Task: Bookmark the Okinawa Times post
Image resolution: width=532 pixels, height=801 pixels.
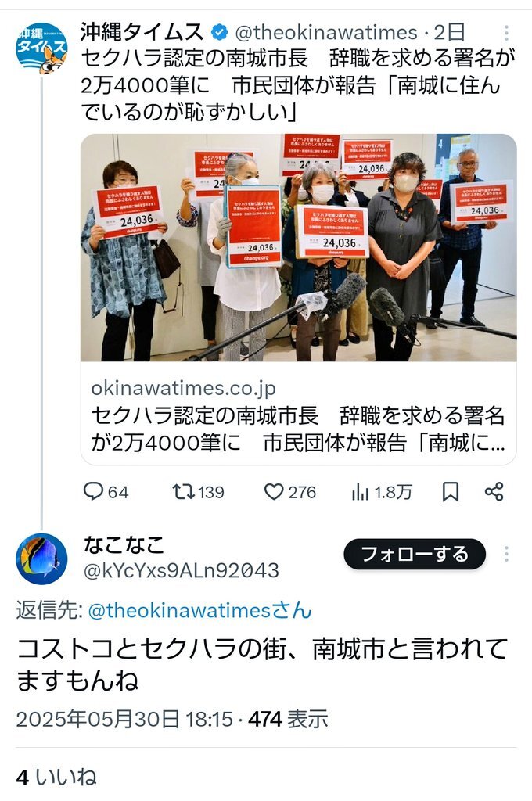Action: [450, 491]
